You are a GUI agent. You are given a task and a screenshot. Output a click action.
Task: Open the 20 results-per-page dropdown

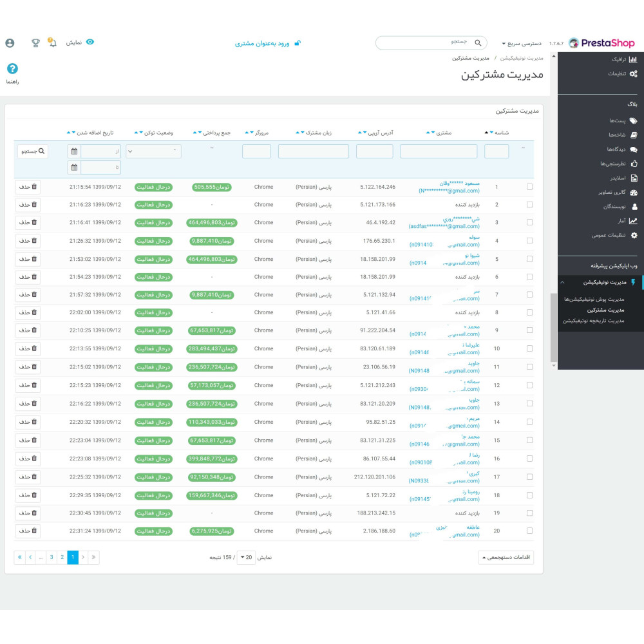(x=247, y=557)
